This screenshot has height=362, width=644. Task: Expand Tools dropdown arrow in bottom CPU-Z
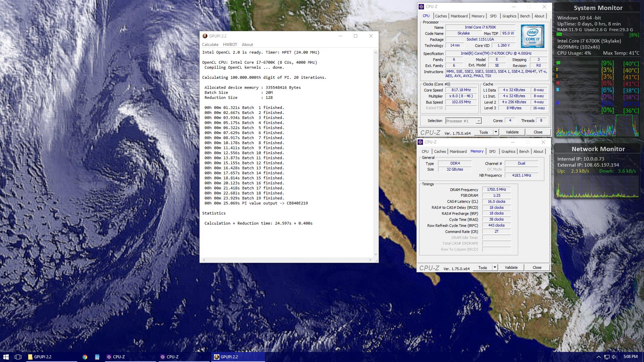(495, 267)
